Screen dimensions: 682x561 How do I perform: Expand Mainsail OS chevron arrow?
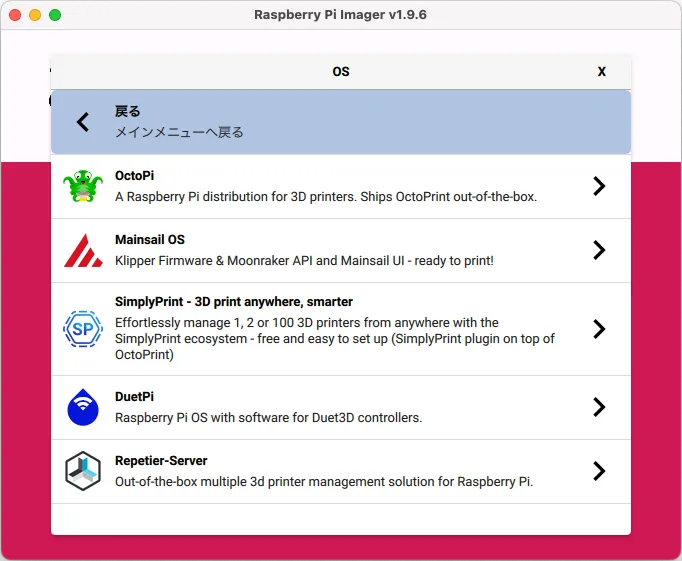click(599, 250)
